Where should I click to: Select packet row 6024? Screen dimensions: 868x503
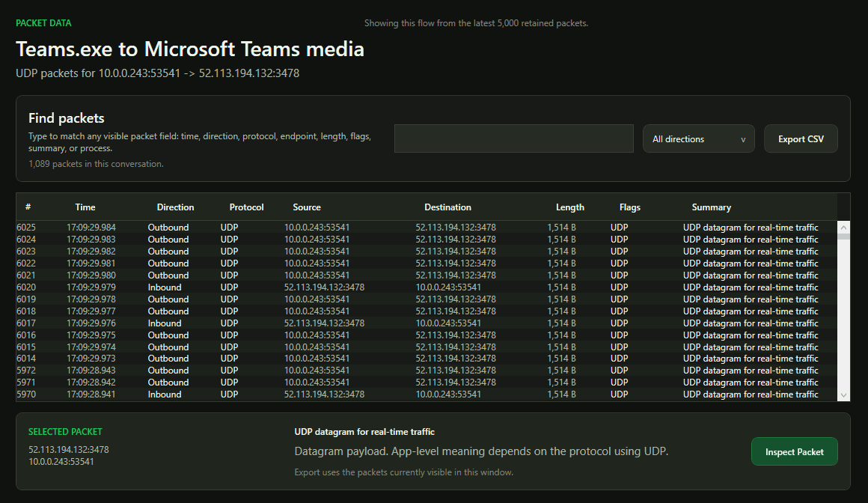(x=427, y=240)
